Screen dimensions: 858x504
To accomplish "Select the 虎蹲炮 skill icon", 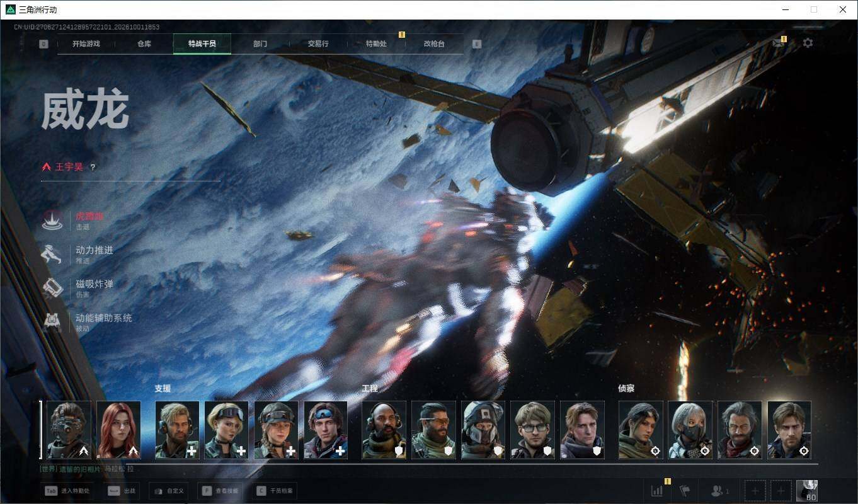I will pyautogui.click(x=52, y=220).
